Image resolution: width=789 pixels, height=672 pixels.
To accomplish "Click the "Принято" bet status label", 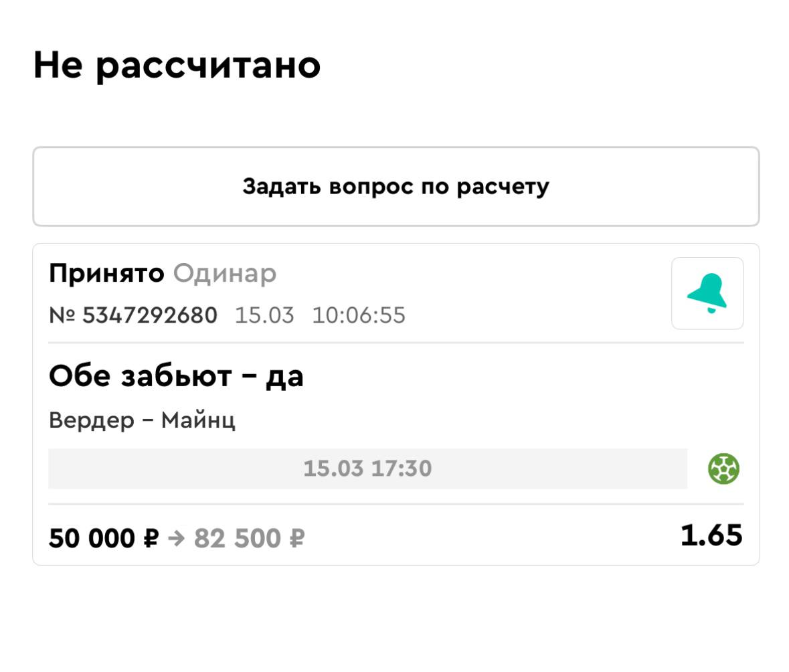I will click(106, 273).
